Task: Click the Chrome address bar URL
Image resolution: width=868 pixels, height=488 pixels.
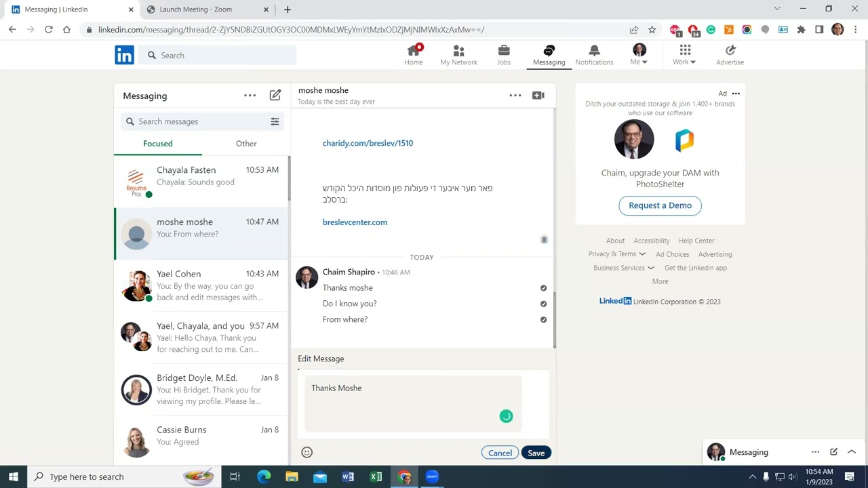Action: coord(291,30)
